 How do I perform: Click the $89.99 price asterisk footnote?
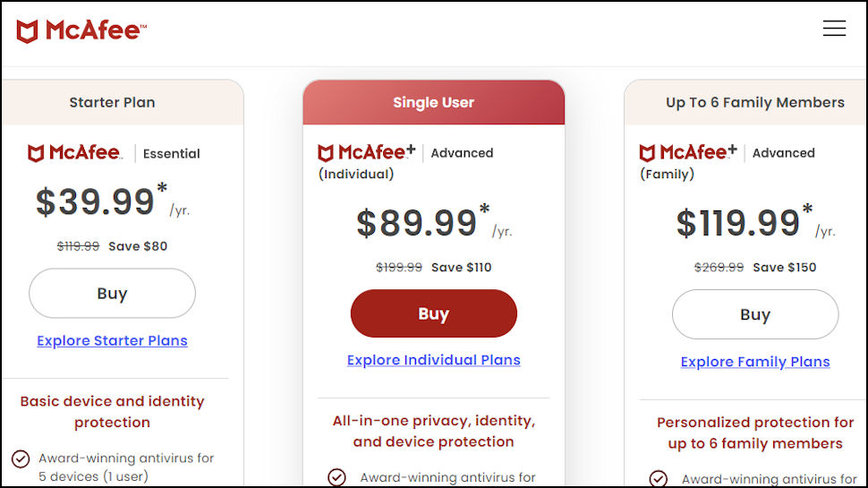click(x=484, y=210)
